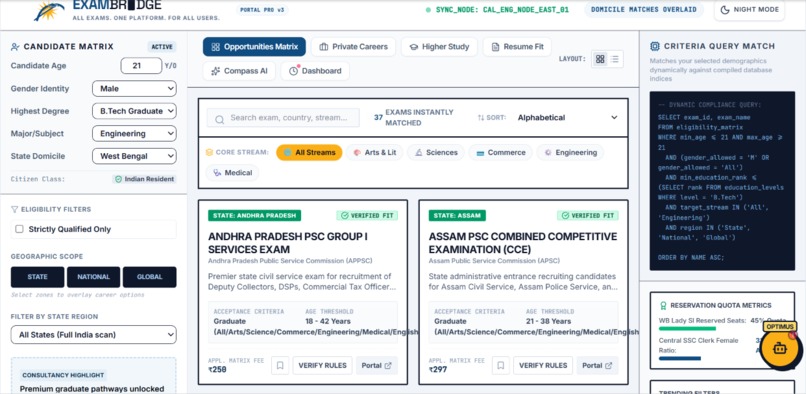The height and width of the screenshot is (394, 806).
Task: Switch to Private Careers tab
Action: coord(353,47)
